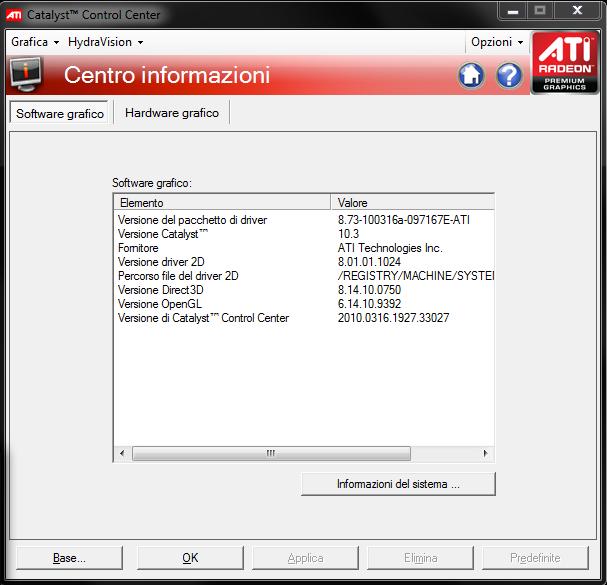Click the Predefinite button

[535, 558]
